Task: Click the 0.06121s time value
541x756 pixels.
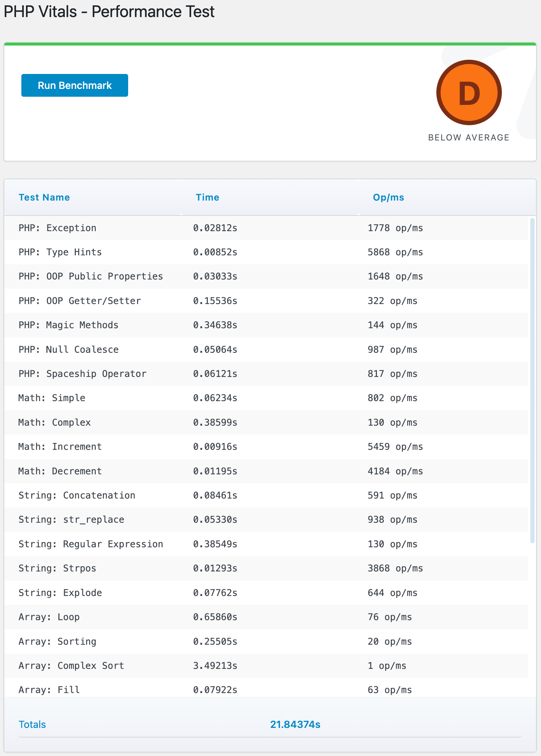Action: coord(215,374)
